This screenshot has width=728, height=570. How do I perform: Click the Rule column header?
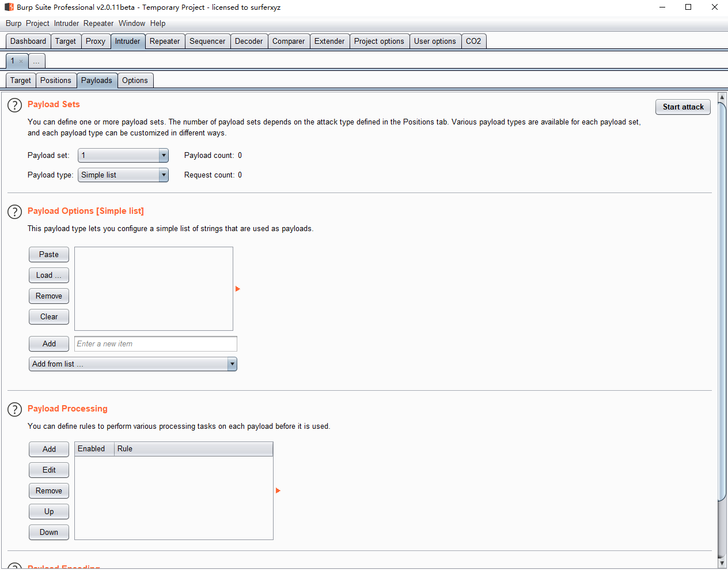(125, 449)
